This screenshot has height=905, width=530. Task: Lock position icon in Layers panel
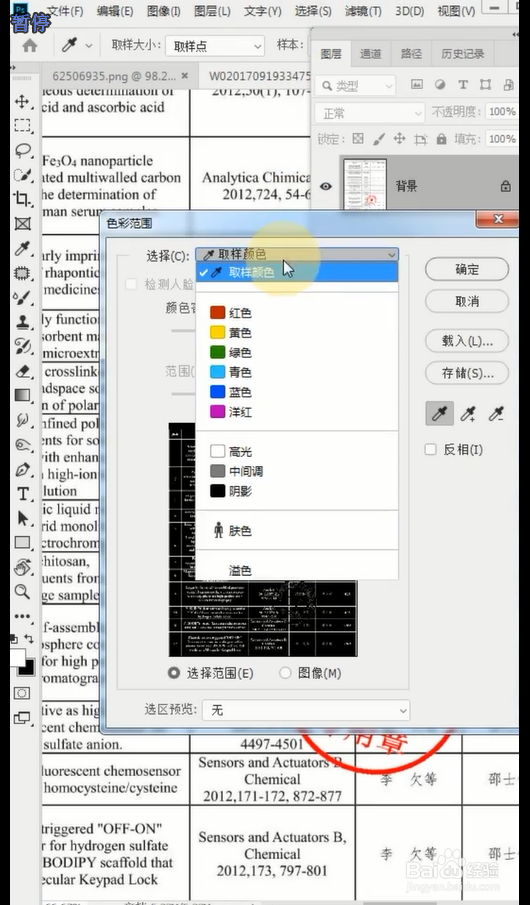tap(399, 139)
